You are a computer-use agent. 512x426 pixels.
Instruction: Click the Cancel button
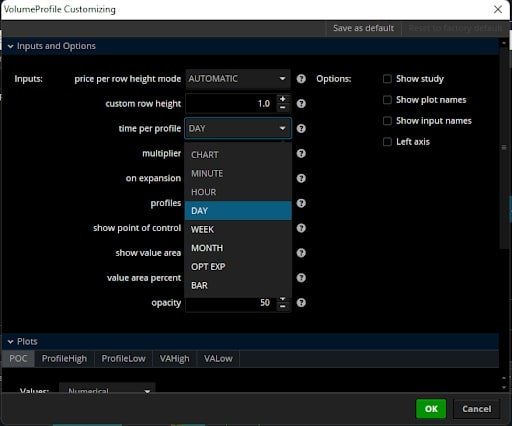[x=476, y=409]
